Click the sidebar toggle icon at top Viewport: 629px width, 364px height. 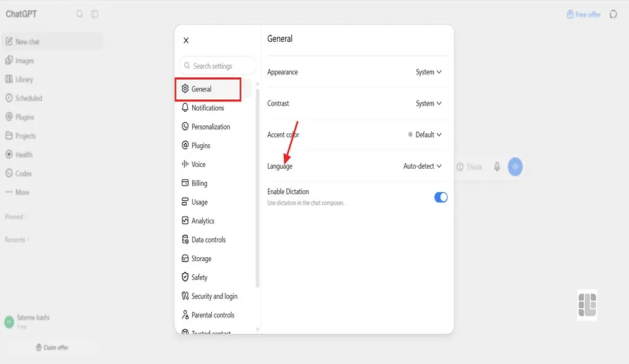click(95, 14)
